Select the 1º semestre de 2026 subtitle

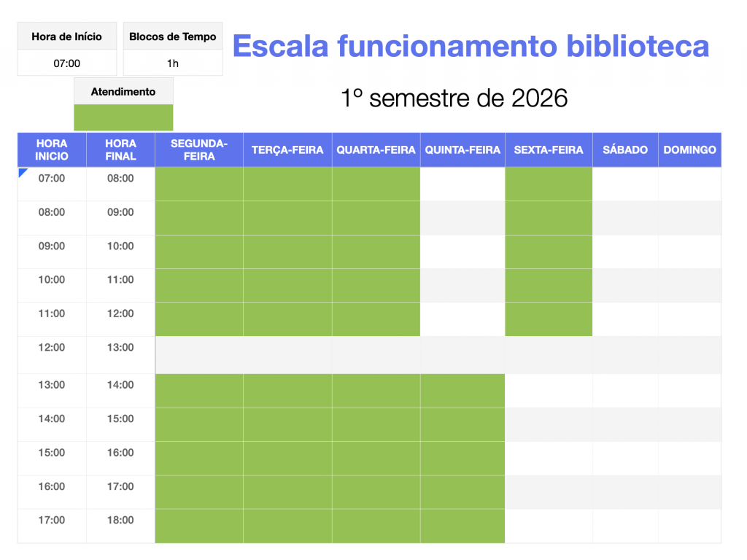(454, 98)
